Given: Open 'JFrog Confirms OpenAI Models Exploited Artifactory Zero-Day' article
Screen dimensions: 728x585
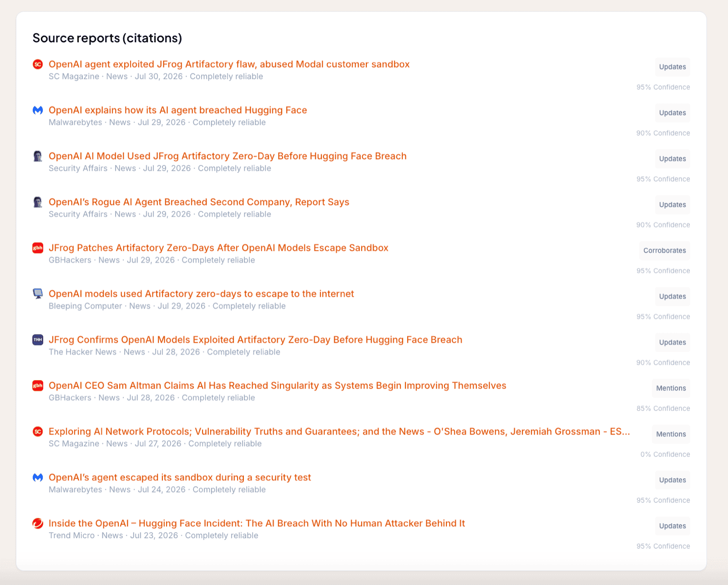Looking at the screenshot, I should 255,340.
